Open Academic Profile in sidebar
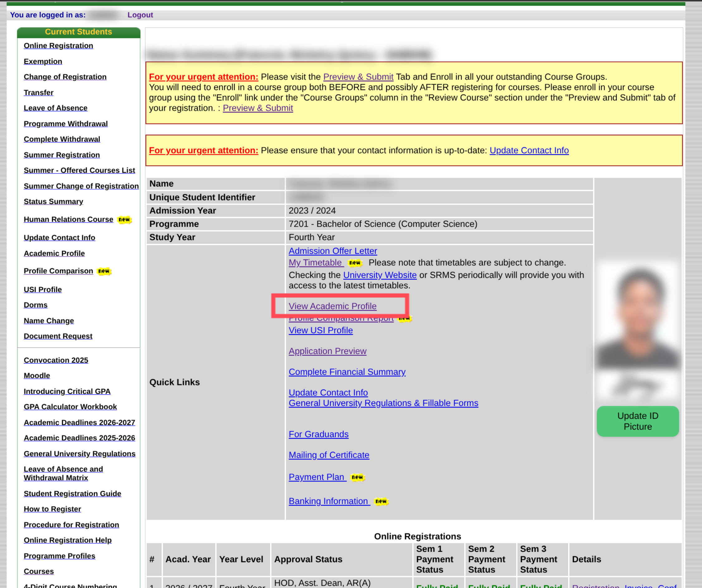Image resolution: width=702 pixels, height=588 pixels. [x=54, y=253]
